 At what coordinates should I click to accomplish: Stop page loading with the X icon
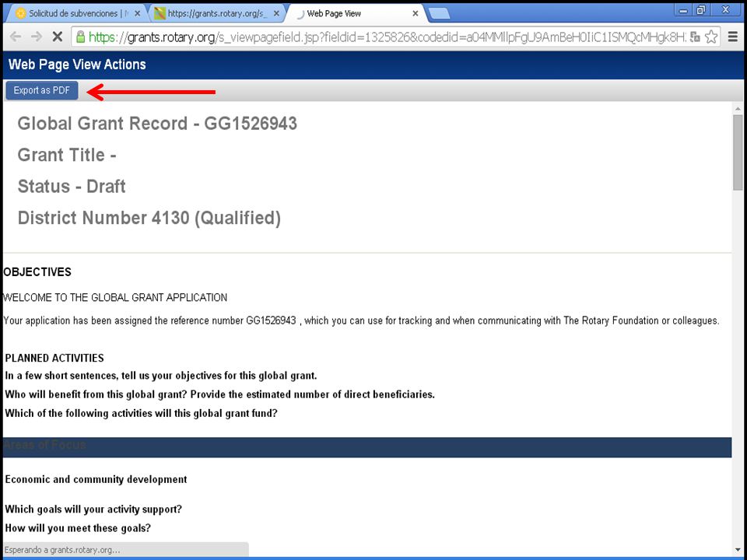(x=57, y=37)
